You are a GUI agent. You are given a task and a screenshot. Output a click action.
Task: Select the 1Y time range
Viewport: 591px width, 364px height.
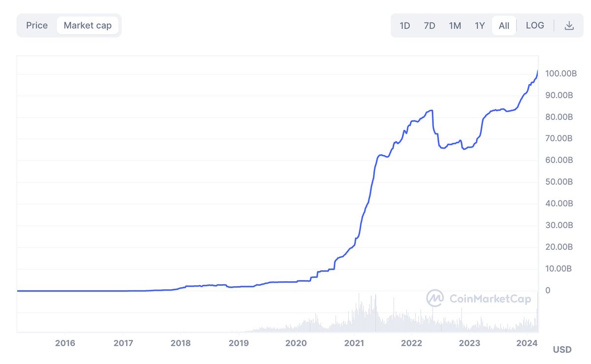click(480, 25)
